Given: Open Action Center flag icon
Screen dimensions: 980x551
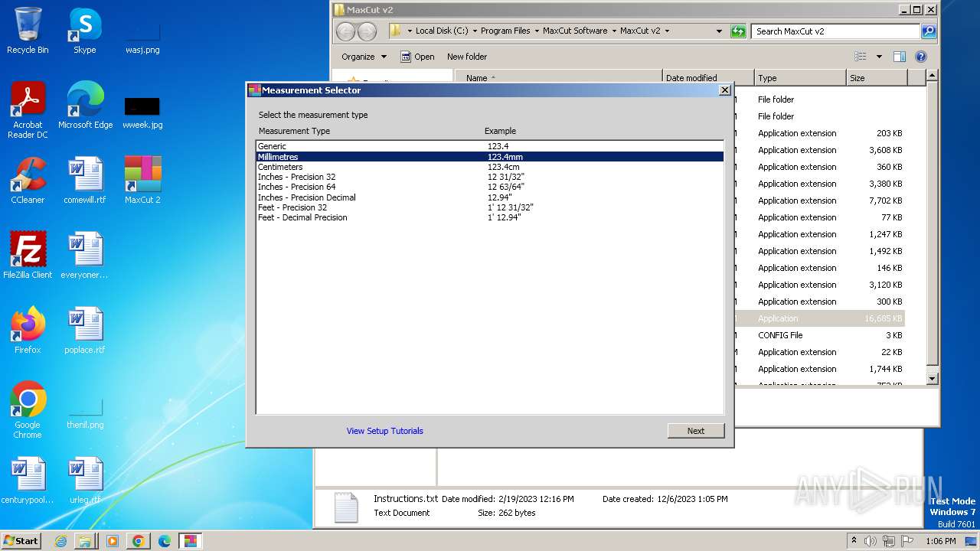Looking at the screenshot, I should [907, 541].
